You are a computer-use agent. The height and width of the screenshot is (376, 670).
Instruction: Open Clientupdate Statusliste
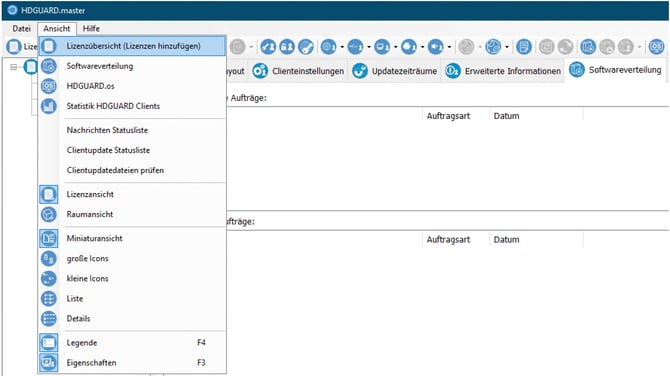point(132,150)
